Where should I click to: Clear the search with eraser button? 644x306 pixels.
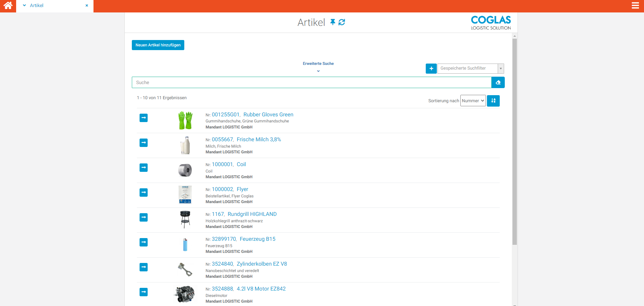tap(498, 82)
